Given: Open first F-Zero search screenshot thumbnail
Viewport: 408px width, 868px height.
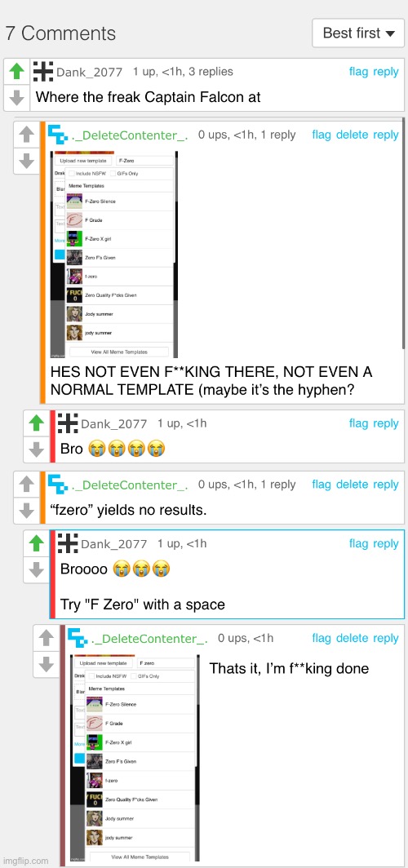Looking at the screenshot, I should 114,254.
